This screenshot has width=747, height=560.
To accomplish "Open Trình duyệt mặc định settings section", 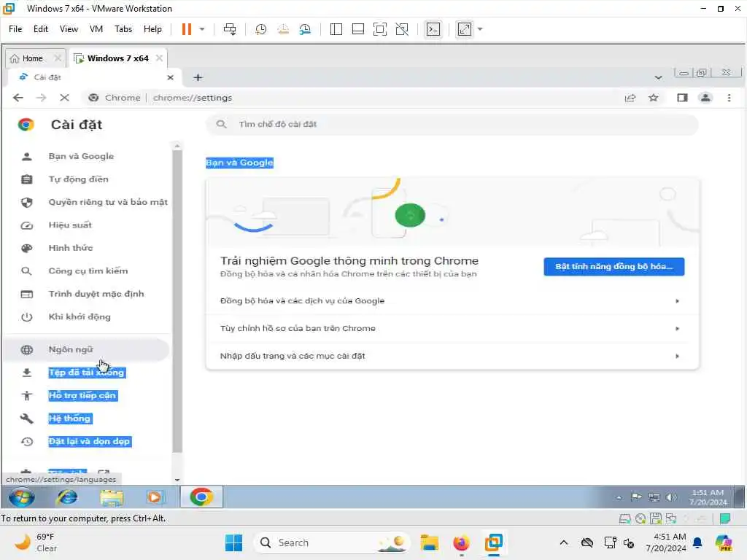I will (x=87, y=294).
